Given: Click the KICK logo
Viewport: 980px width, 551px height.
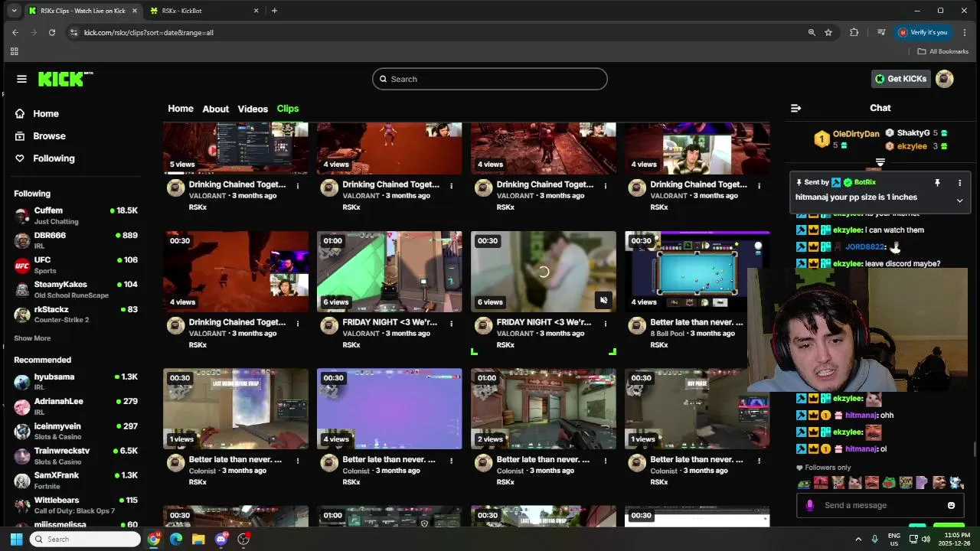Looking at the screenshot, I should coord(65,79).
